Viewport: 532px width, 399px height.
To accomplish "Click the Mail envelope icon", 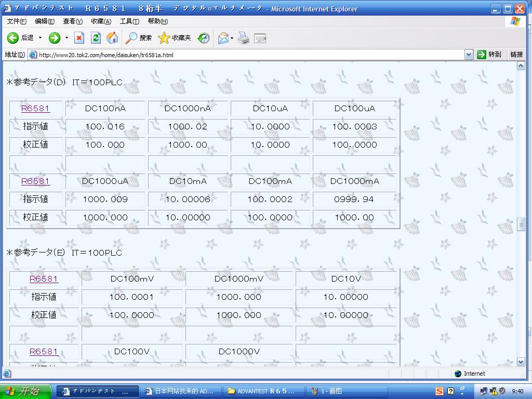I will click(223, 38).
